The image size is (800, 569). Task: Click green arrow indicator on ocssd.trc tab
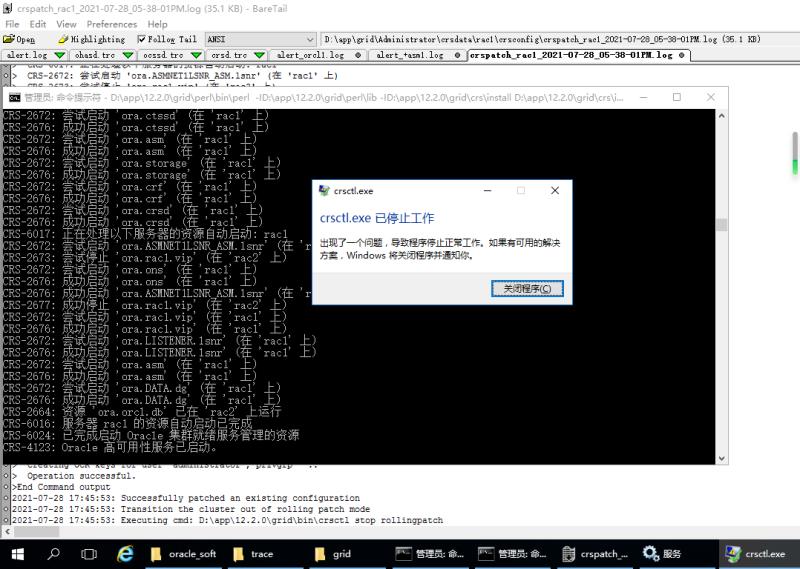point(196,55)
